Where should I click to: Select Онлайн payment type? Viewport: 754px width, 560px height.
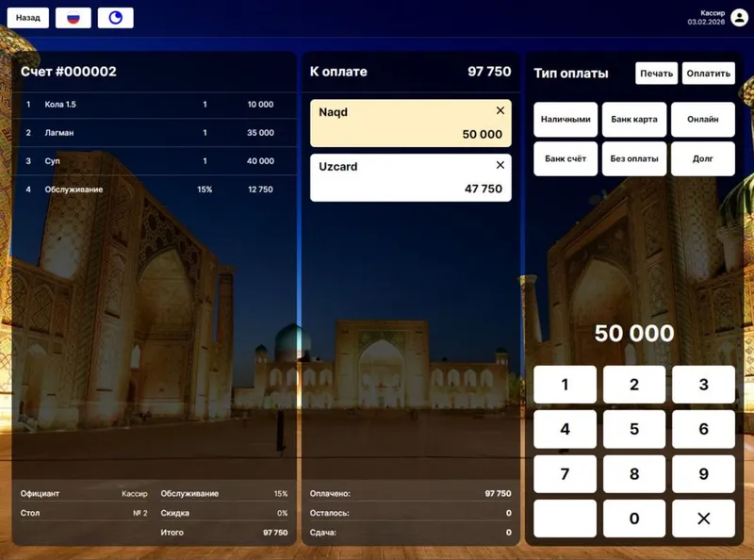click(x=703, y=120)
